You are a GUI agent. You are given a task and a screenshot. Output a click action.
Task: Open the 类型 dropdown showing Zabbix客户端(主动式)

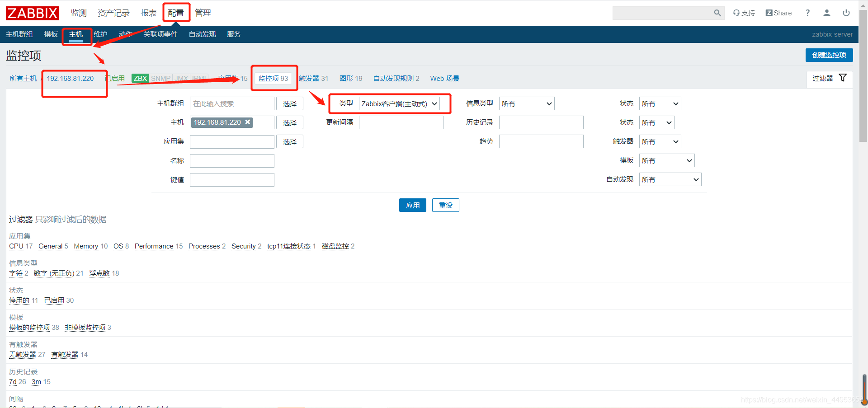(x=400, y=103)
